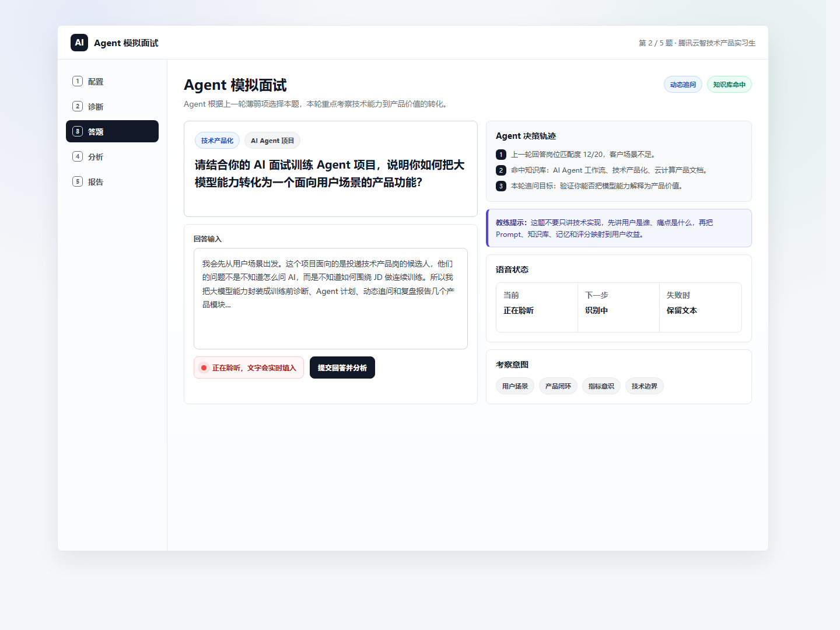The image size is (840, 630).
Task: Select the 指标意识 intent chip
Action: pyautogui.click(x=601, y=386)
